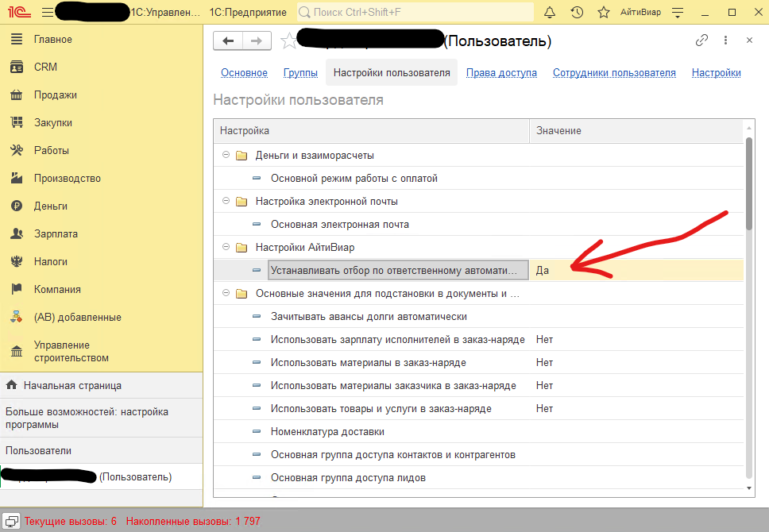Click the scrollbar down arrow
Screen dimensions: 769x532
pos(749,488)
